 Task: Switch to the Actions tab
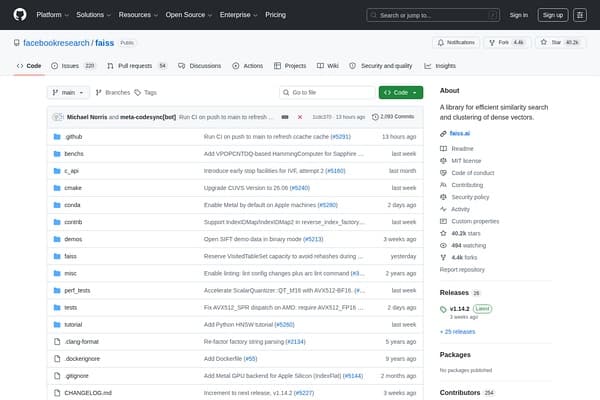[x=248, y=66]
